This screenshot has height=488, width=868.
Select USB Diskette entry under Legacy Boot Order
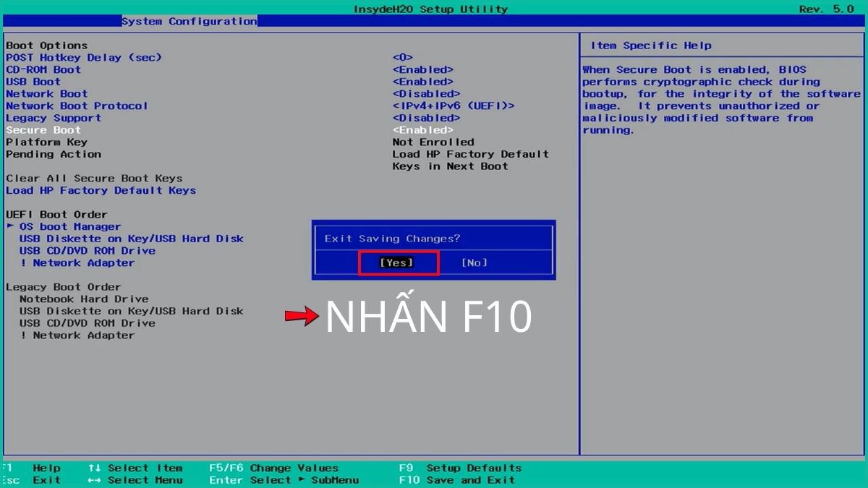pyautogui.click(x=132, y=311)
